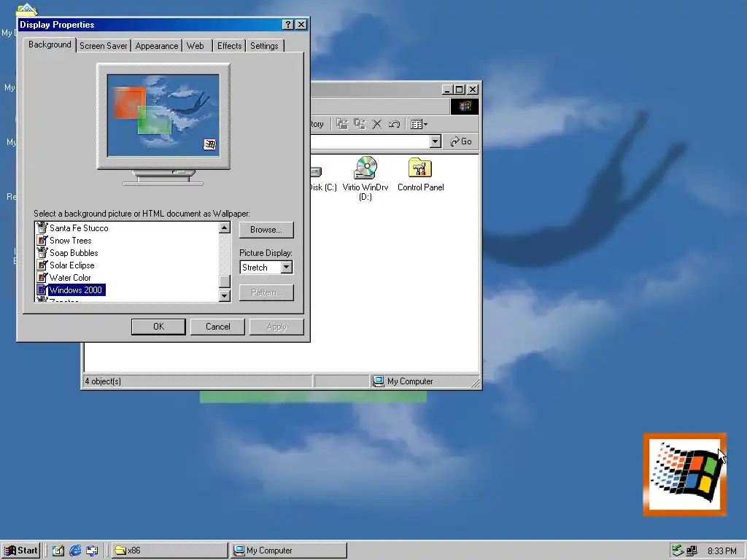Click the Soap Bubbles paint icon
This screenshot has width=747, height=560.
point(42,252)
